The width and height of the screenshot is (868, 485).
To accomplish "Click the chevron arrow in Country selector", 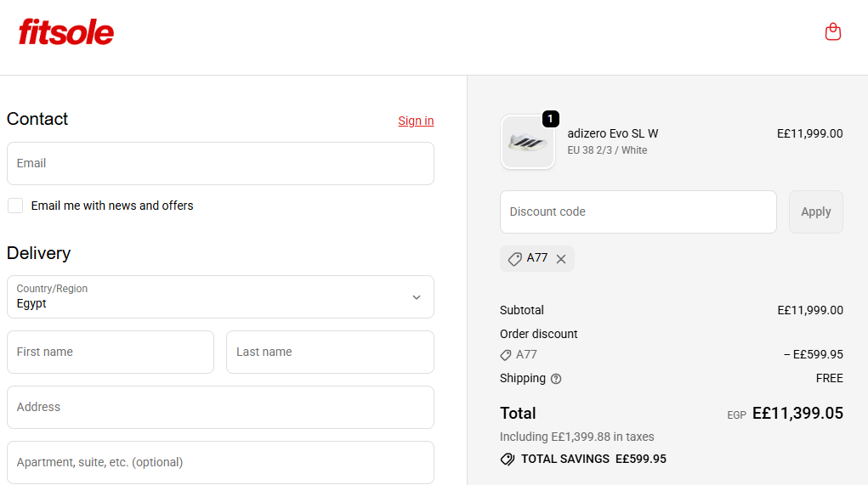I will [416, 297].
